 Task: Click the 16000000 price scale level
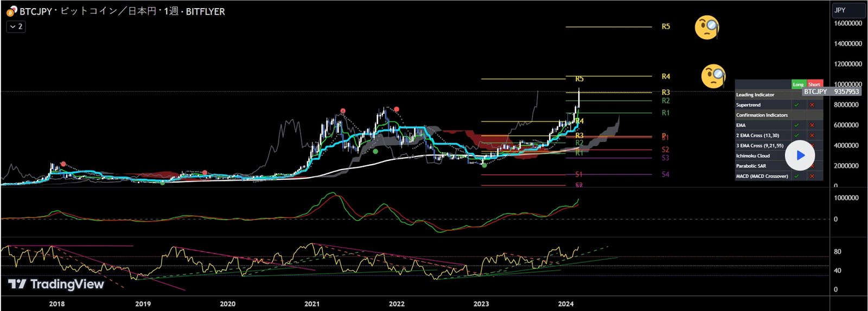point(848,24)
